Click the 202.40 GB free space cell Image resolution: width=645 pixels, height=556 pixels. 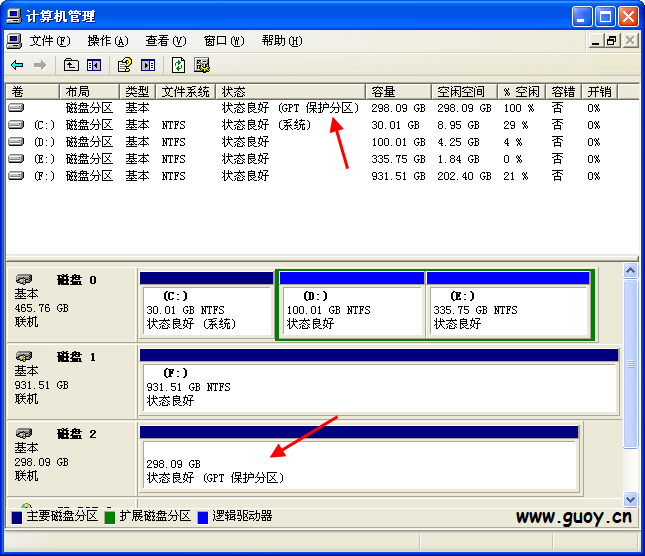464,176
